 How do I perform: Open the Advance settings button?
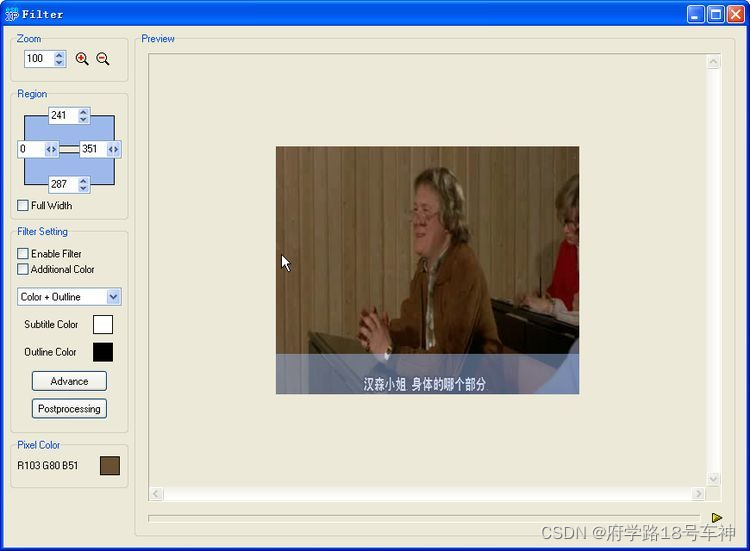click(x=69, y=381)
